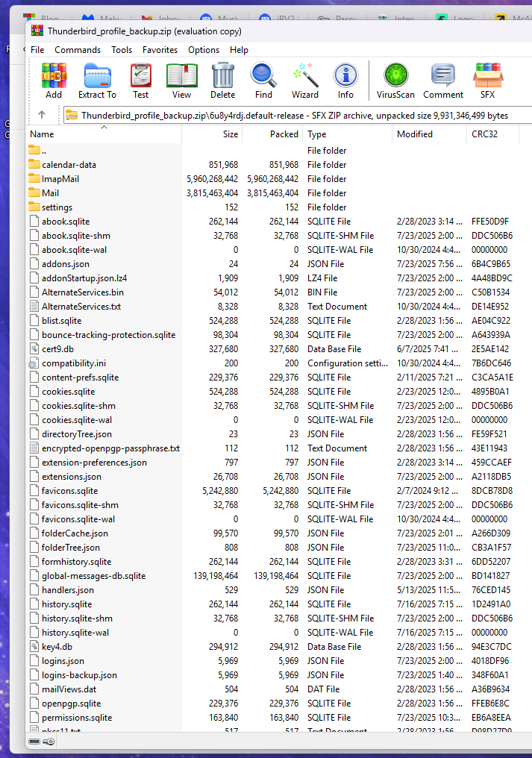Image resolution: width=532 pixels, height=758 pixels.
Task: Select logins.json file
Action: [x=57, y=661]
